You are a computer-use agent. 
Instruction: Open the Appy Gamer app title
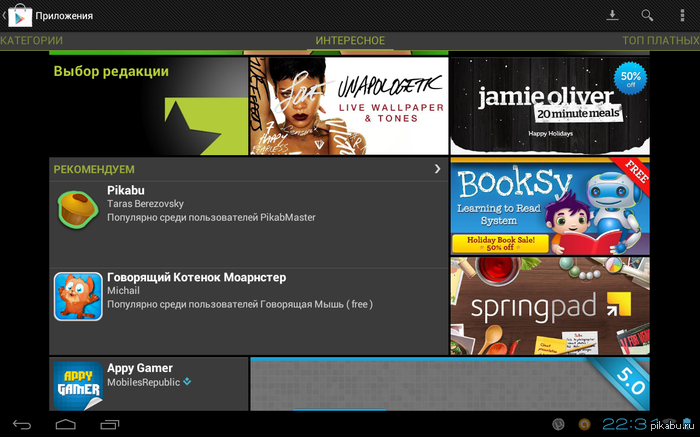140,368
